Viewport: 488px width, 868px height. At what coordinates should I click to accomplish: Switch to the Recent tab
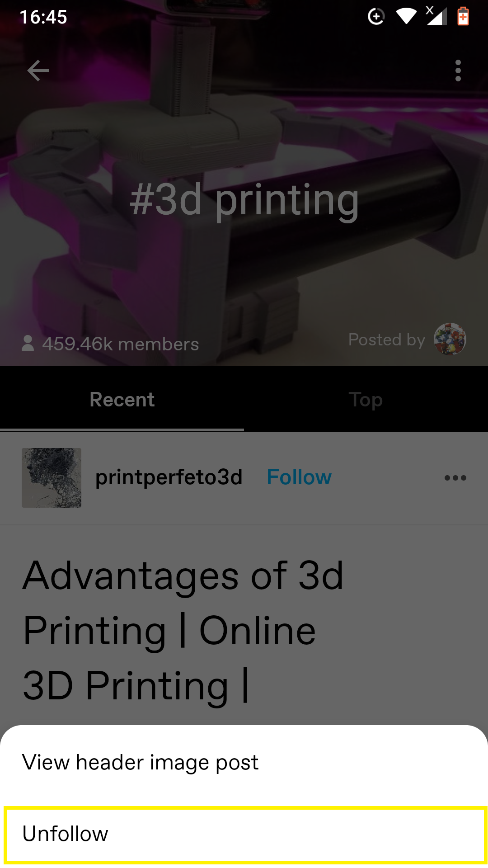pos(122,400)
